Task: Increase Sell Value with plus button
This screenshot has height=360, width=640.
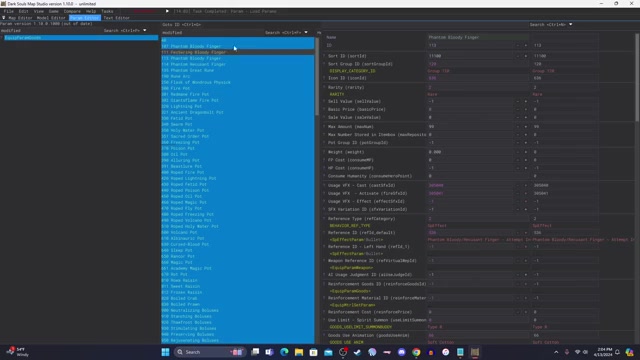Action: pyautogui.click(x=526, y=101)
